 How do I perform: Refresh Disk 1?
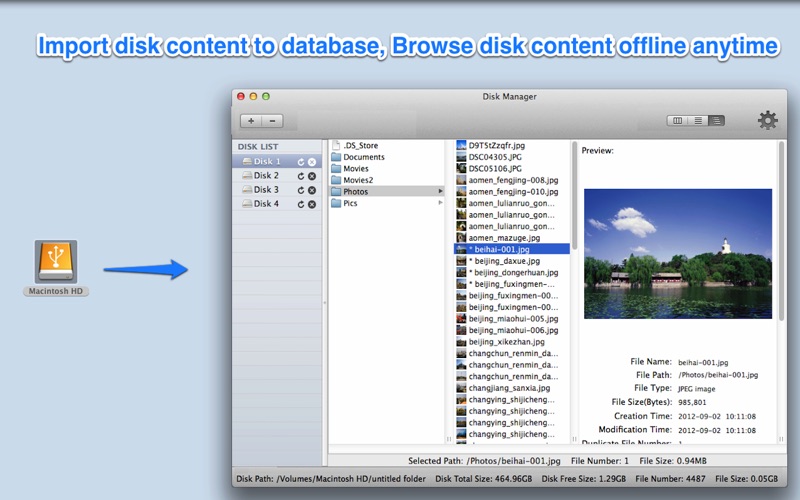[x=301, y=162]
